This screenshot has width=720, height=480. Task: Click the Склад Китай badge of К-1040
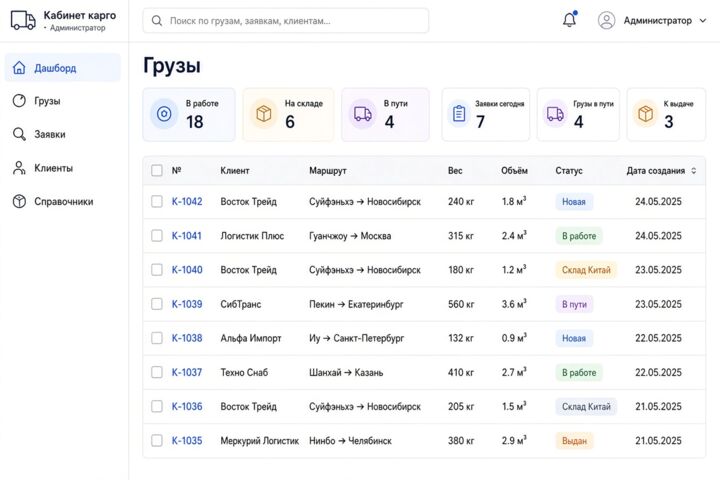[586, 270]
